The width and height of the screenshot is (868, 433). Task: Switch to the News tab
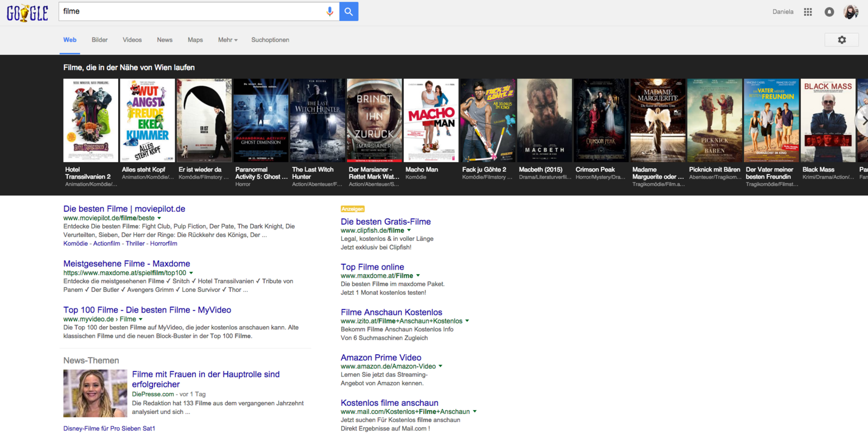(x=165, y=40)
